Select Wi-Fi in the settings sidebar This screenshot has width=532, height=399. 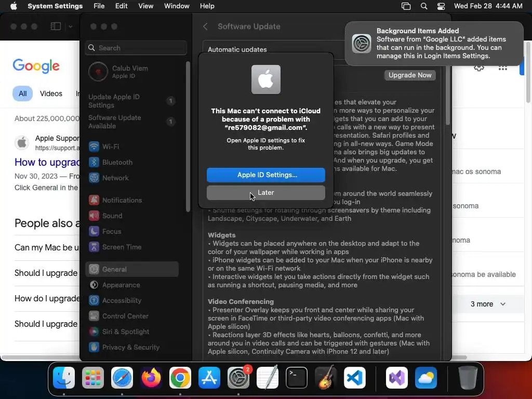(132, 147)
